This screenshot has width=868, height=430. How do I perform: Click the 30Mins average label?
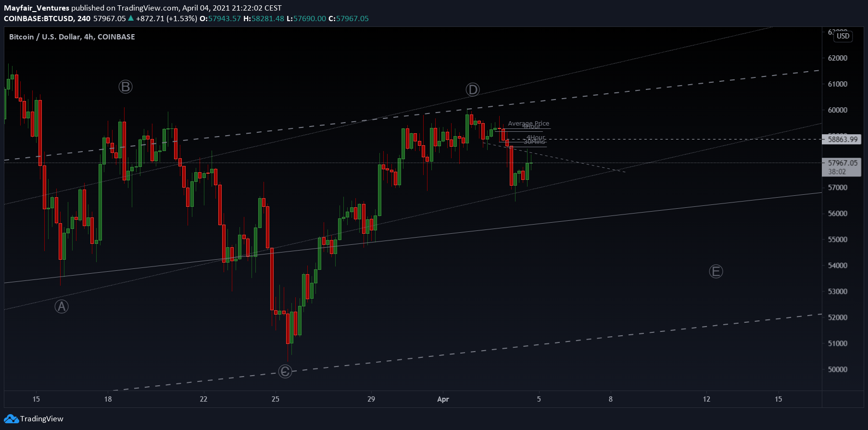(534, 142)
